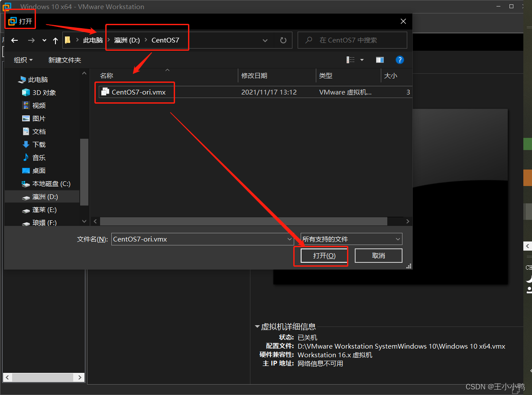Screen dimensions: 532x395
Task: Select 音乐 folder in sidebar
Action: pyautogui.click(x=34, y=158)
